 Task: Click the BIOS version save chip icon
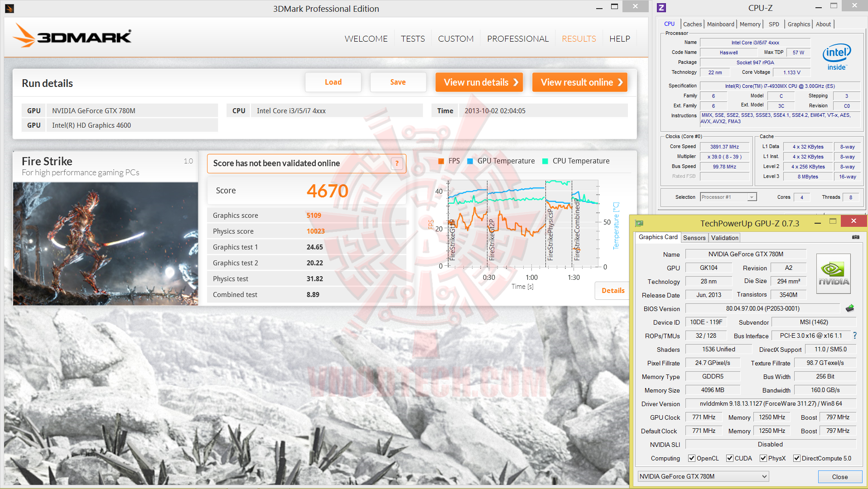click(850, 308)
